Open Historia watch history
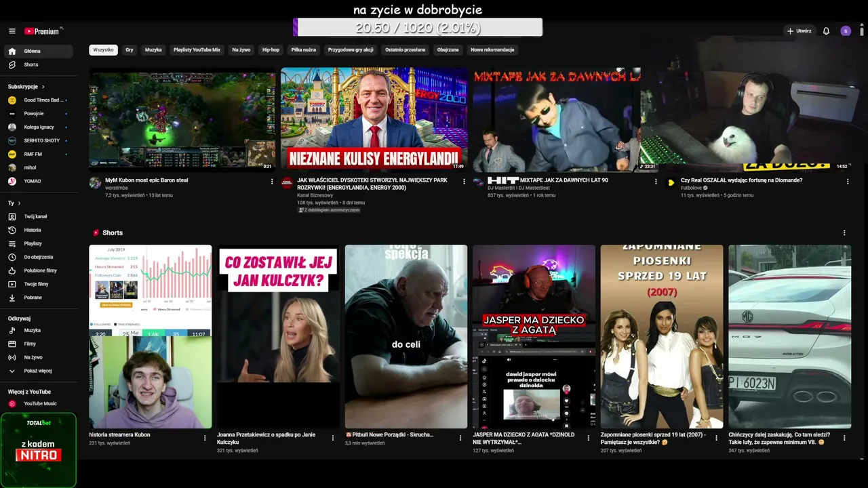Image resolution: width=868 pixels, height=488 pixels. click(39, 230)
